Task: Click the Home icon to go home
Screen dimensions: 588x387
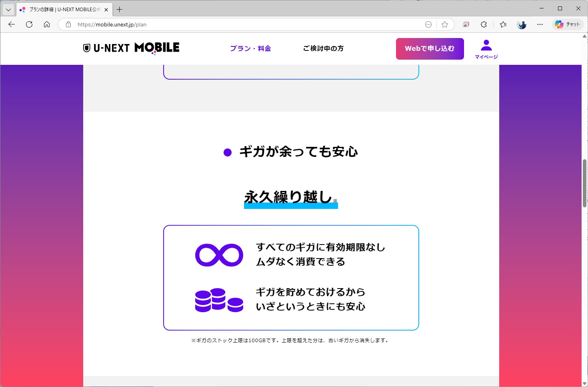Action: (x=47, y=24)
